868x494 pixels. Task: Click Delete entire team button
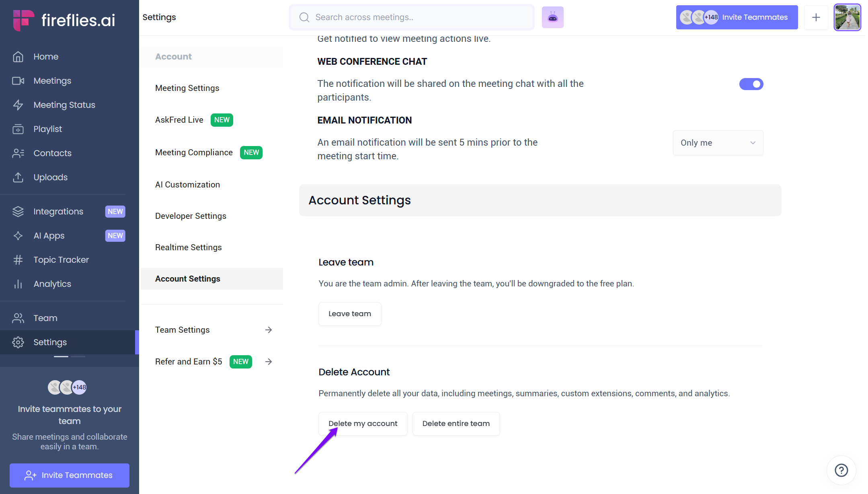456,424
